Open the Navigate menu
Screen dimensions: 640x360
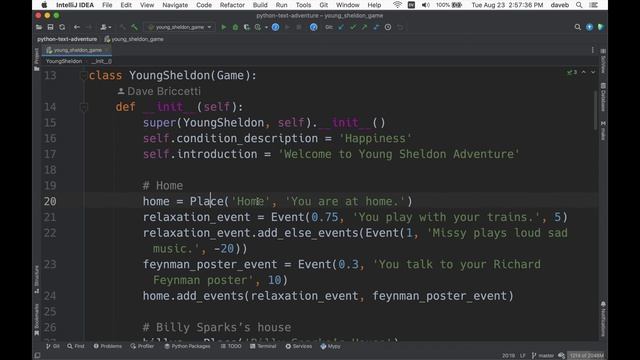point(175,5)
